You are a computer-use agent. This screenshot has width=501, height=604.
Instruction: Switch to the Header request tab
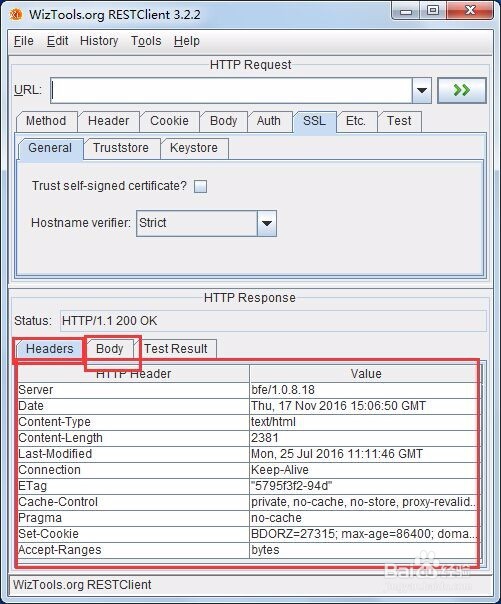[x=108, y=121]
